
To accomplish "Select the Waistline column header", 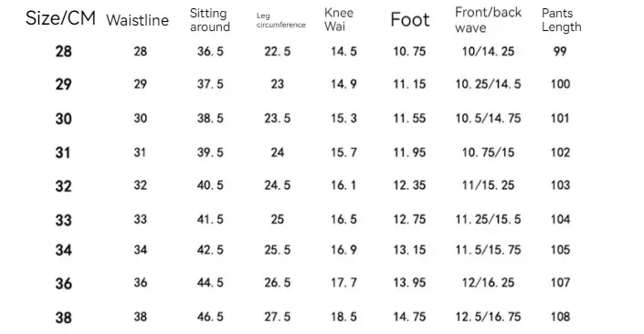I will (x=137, y=20).
